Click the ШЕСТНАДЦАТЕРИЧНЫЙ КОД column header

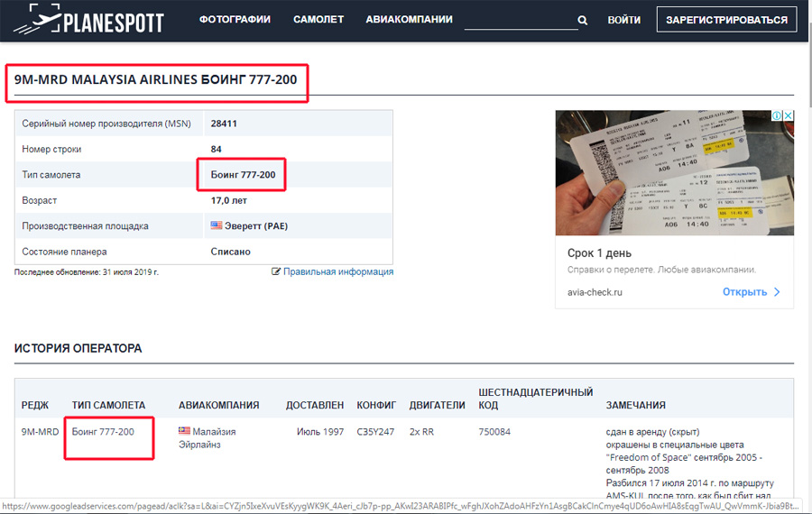pos(535,399)
